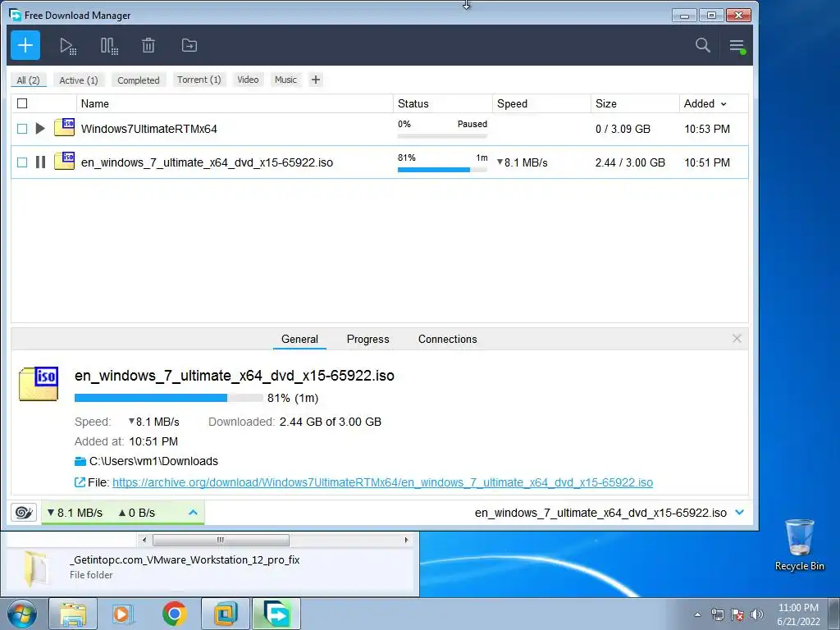Viewport: 840px width, 630px height.
Task: Open the search magnifier
Action: click(x=702, y=45)
